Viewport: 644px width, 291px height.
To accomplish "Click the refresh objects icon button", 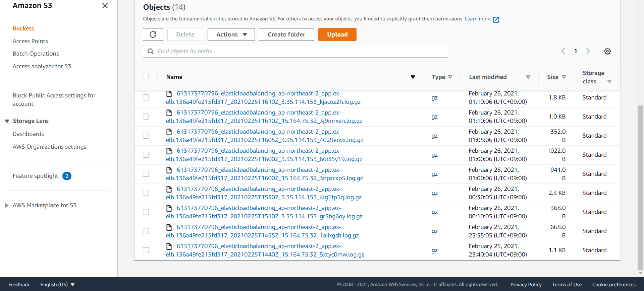I will (153, 34).
